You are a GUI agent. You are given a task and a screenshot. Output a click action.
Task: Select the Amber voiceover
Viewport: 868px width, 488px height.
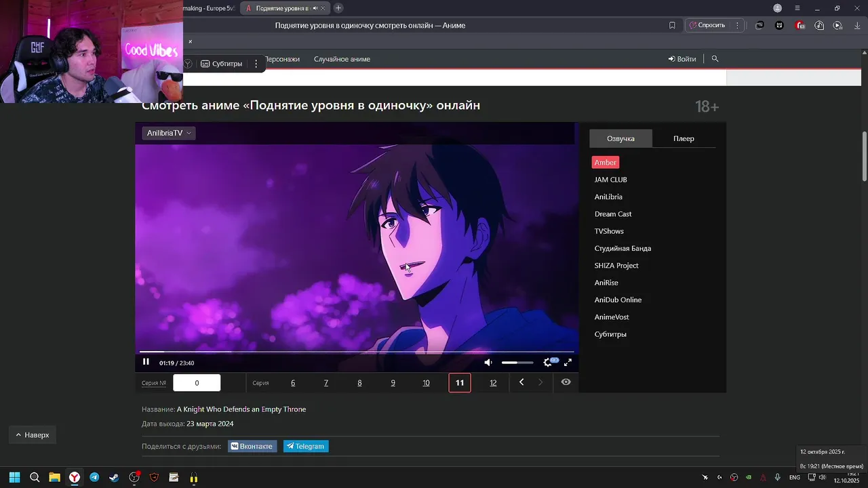pos(606,163)
